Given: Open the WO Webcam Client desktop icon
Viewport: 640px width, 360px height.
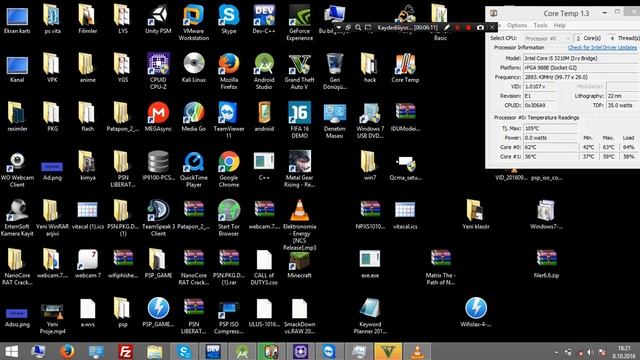Looking at the screenshot, I should [17, 169].
